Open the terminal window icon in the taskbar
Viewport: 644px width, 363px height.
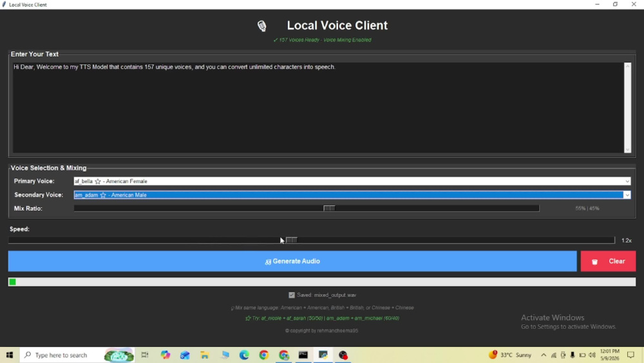point(303,355)
